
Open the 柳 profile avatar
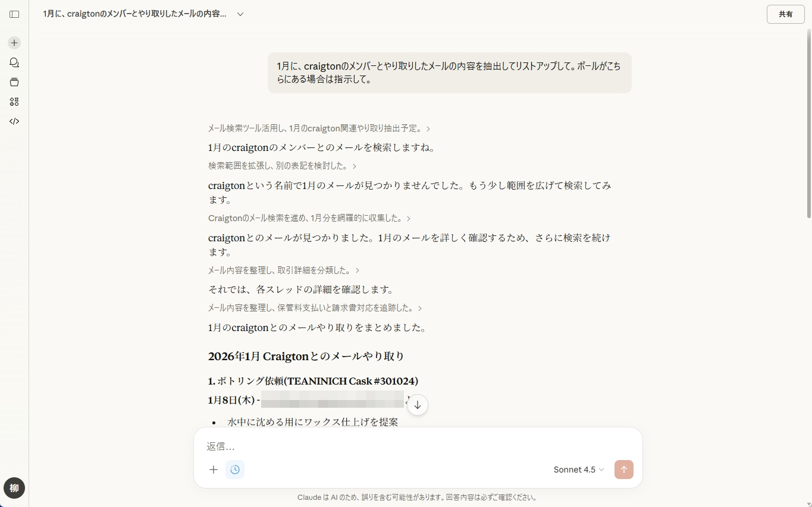[14, 488]
